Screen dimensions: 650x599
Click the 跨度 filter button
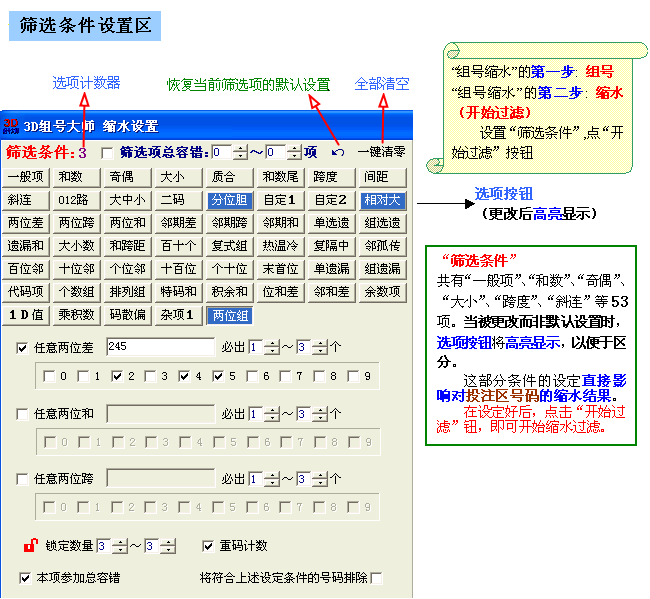[326, 177]
